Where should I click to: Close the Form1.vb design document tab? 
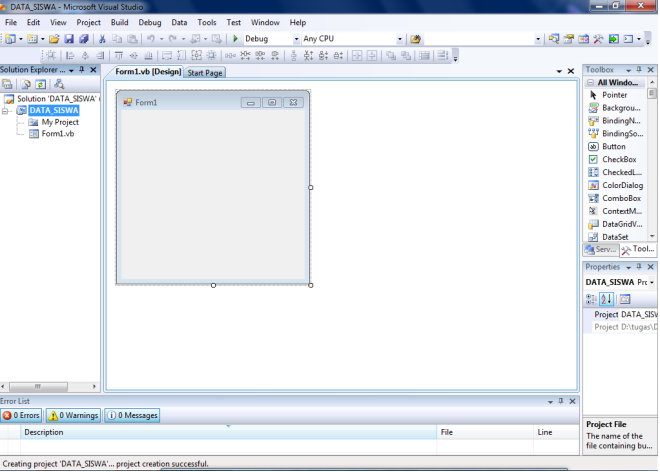click(571, 72)
